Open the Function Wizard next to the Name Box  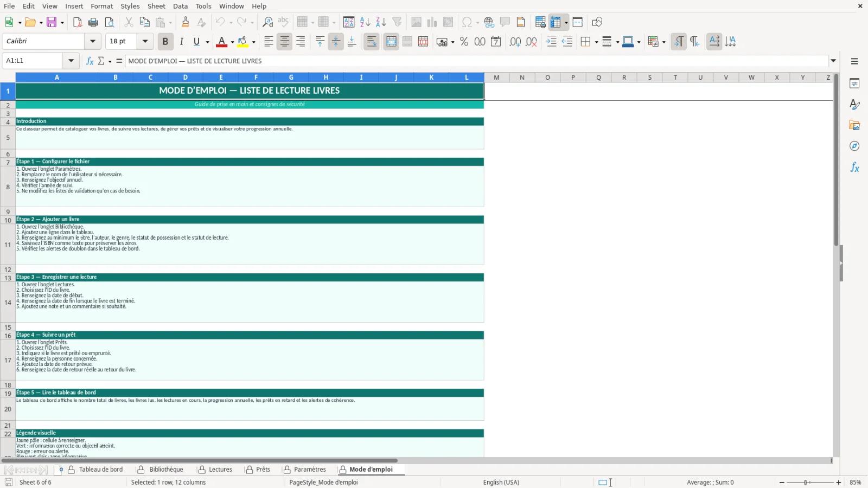pyautogui.click(x=90, y=61)
